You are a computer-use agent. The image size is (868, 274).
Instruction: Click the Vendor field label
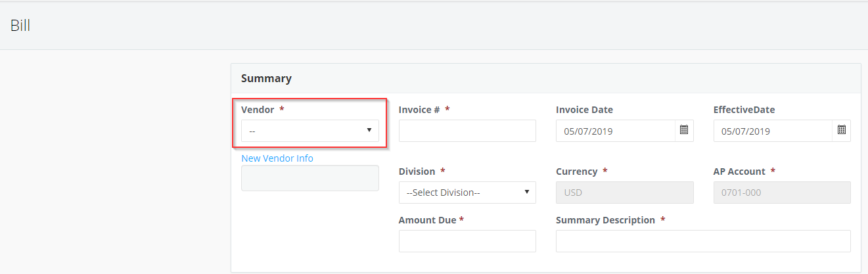click(258, 110)
